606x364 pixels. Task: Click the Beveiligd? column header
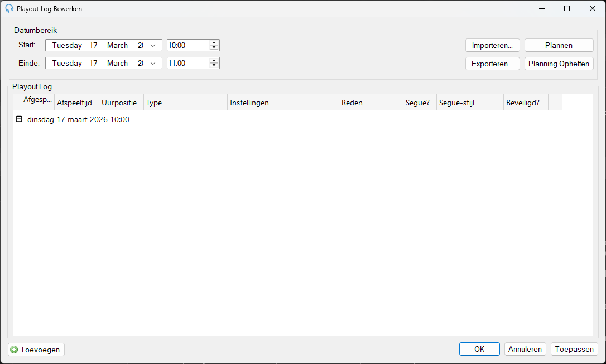[x=526, y=103]
